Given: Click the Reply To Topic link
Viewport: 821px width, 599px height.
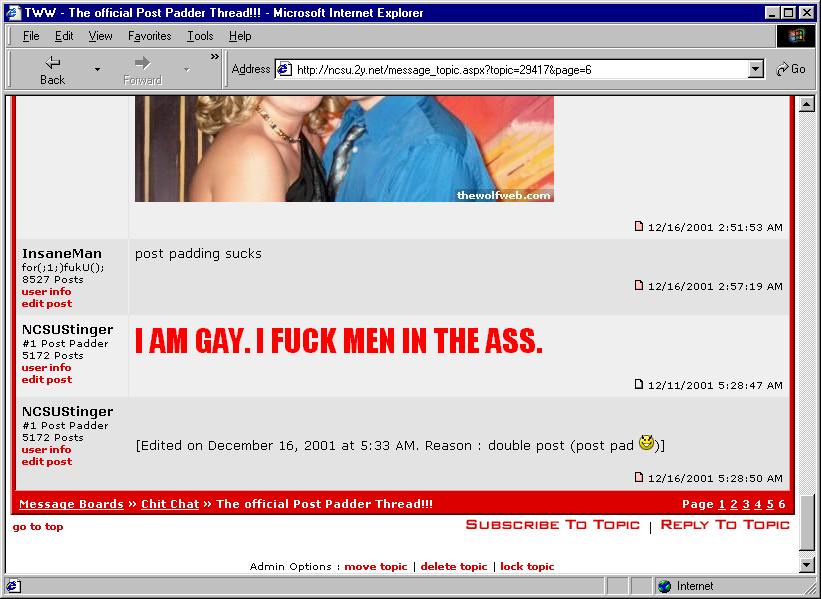Looking at the screenshot, I should 725,525.
